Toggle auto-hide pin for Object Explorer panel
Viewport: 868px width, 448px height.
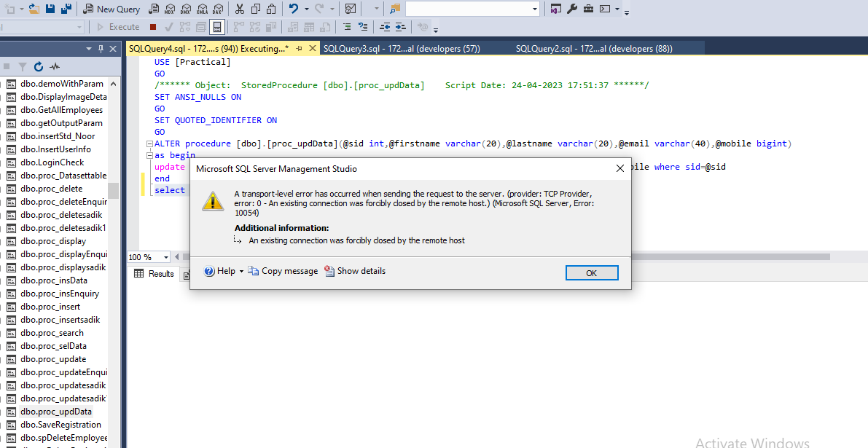point(101,49)
